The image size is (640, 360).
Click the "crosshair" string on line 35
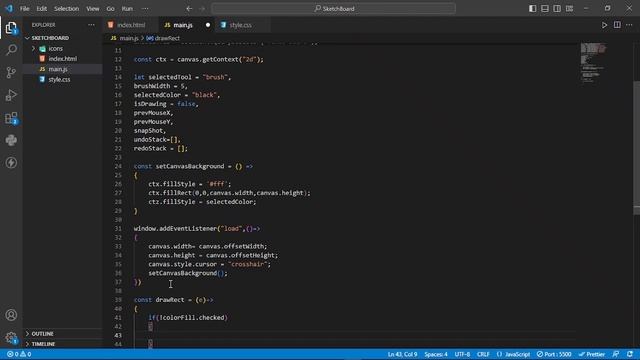click(x=247, y=264)
